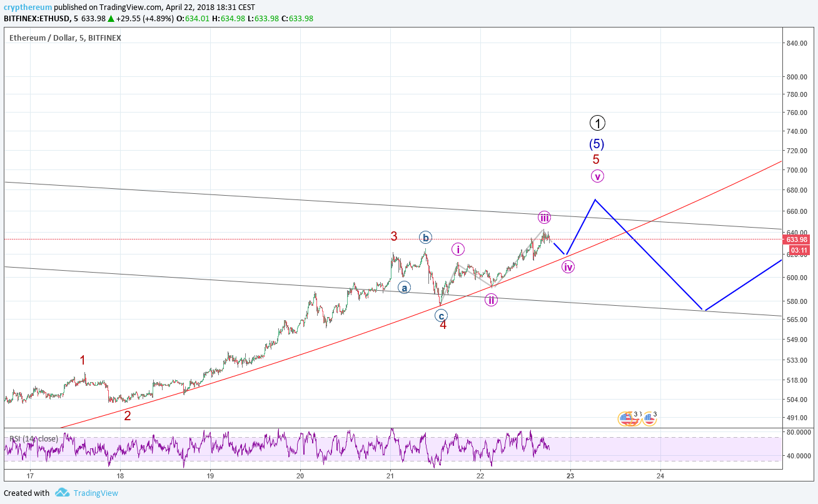The image size is (818, 504).
Task: Select the red wave label 2
Action: coord(128,416)
